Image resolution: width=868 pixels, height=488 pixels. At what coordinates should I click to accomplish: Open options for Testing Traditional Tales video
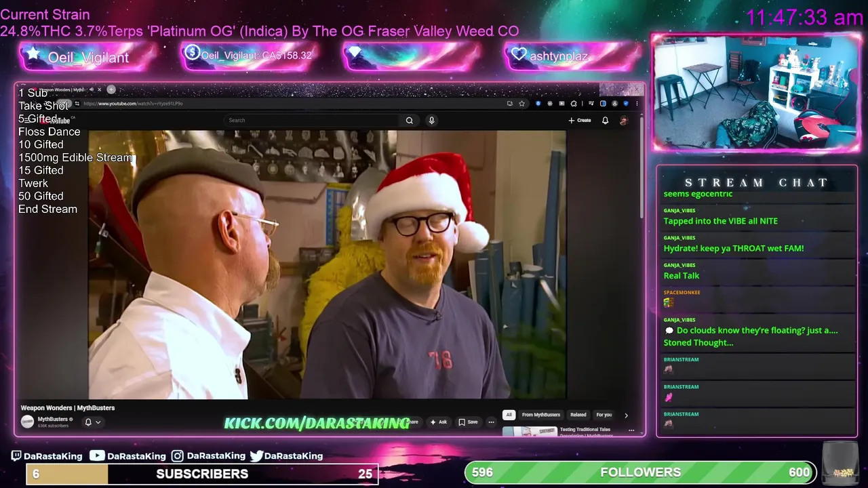click(x=631, y=430)
